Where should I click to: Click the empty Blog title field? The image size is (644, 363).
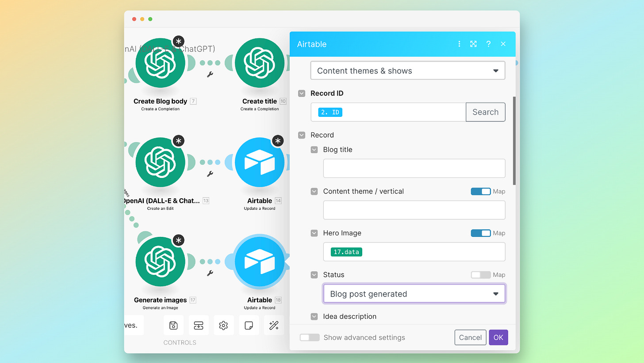pos(414,168)
